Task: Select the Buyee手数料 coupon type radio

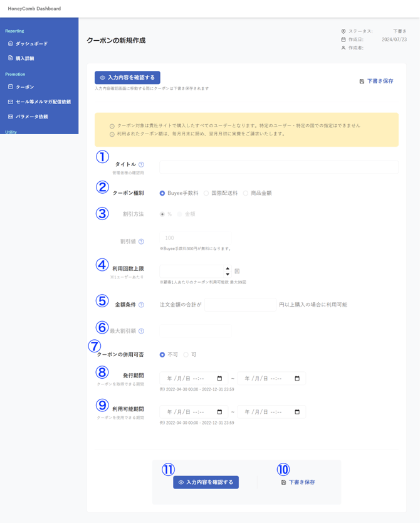Action: (x=162, y=193)
